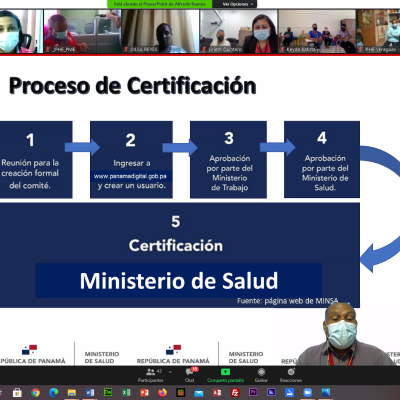
Task: Open Microsoft Store from the taskbar
Action: click(17, 393)
